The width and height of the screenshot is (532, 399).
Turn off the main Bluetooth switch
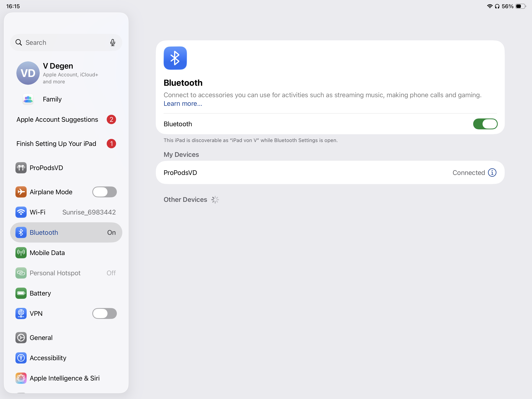[485, 124]
